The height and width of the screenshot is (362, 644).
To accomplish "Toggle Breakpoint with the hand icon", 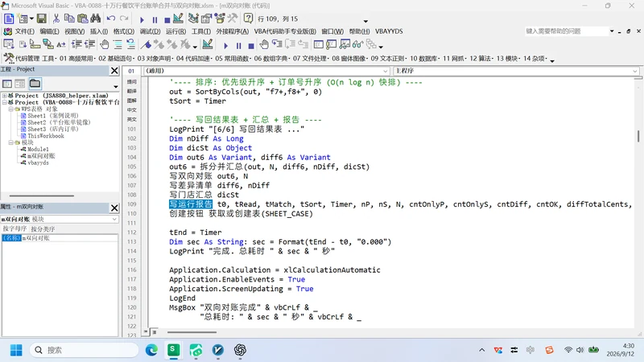I will (105, 44).
